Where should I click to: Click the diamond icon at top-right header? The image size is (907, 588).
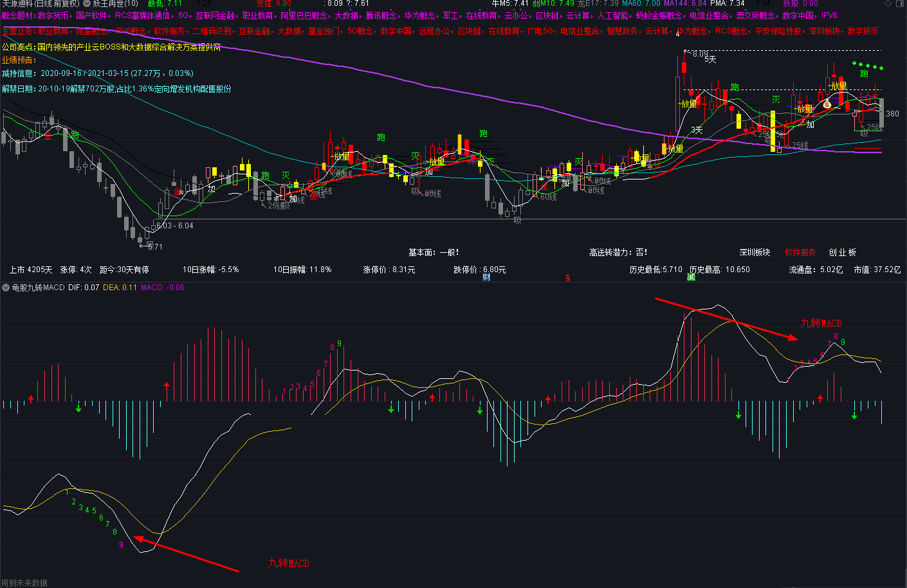point(888,3)
